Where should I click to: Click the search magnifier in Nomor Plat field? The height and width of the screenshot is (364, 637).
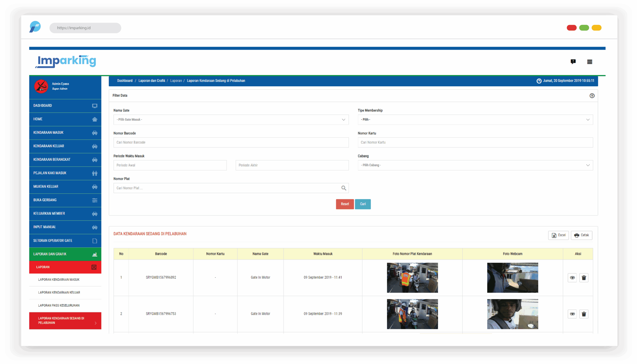344,188
